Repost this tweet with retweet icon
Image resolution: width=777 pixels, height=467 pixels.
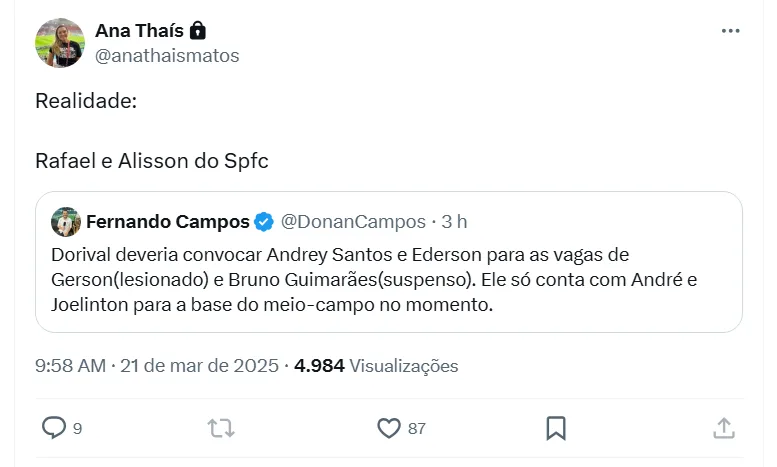pos(221,428)
